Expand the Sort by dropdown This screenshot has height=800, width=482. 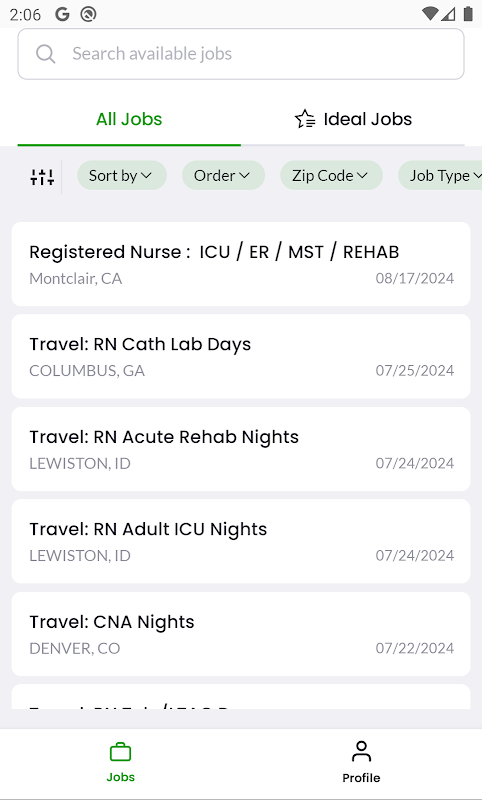121,176
